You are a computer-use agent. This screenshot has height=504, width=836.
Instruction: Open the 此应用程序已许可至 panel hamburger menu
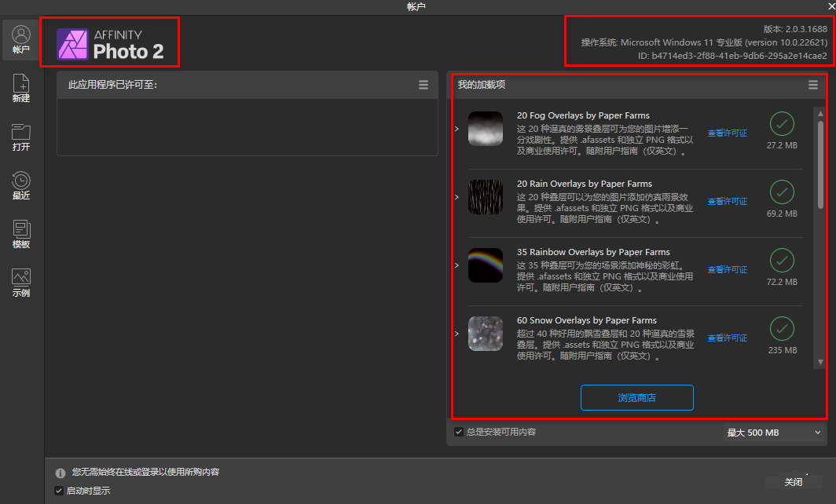(x=423, y=85)
